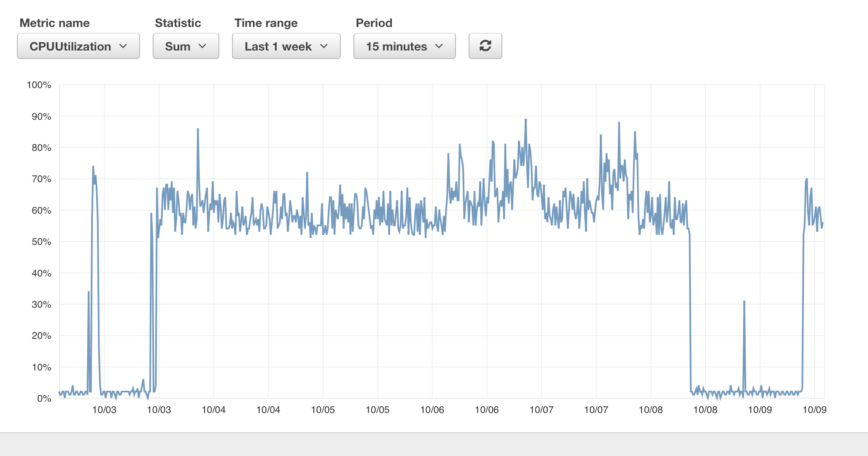Screen dimensions: 868x456
Task: Click the gray footer bar at bottom
Action: pos(434,444)
